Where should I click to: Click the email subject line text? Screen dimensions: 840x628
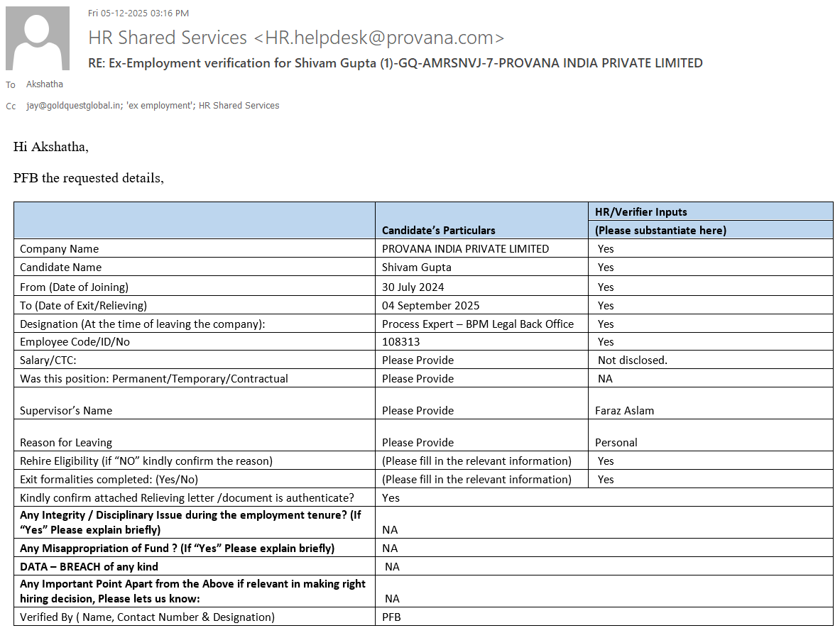[395, 63]
